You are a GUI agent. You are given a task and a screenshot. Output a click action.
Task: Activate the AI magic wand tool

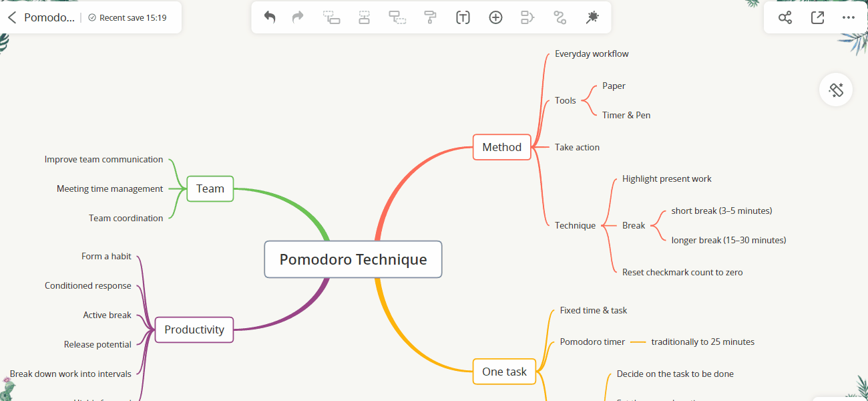point(592,17)
